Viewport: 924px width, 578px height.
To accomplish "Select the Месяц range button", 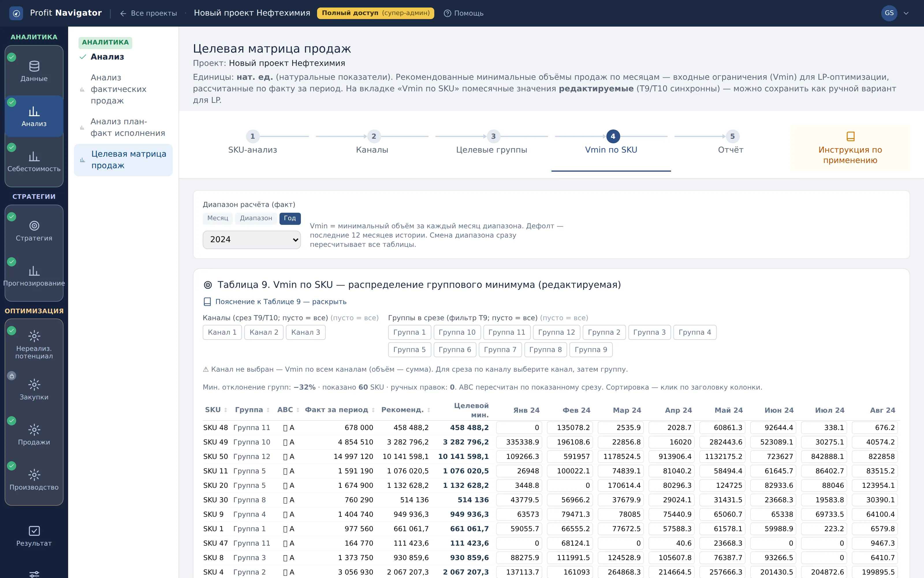I will [218, 218].
